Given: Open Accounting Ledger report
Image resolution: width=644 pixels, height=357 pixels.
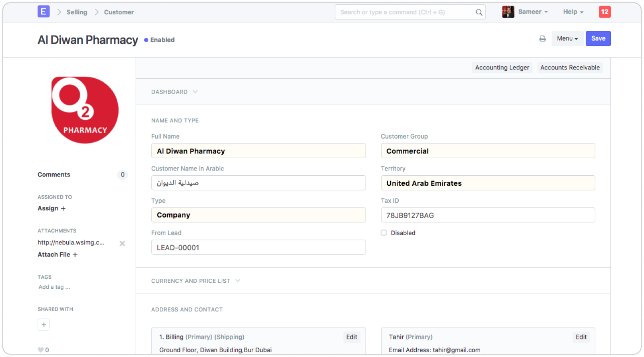Looking at the screenshot, I should pyautogui.click(x=502, y=68).
